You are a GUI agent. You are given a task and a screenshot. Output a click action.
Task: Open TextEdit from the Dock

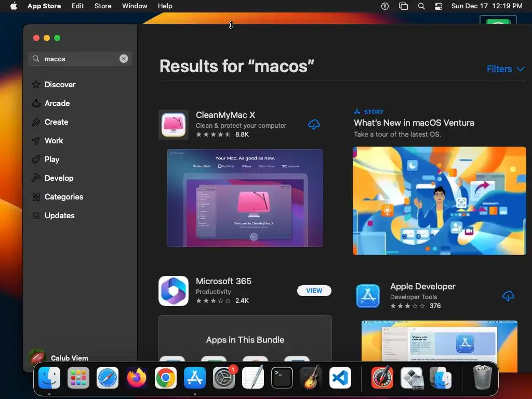tap(253, 378)
